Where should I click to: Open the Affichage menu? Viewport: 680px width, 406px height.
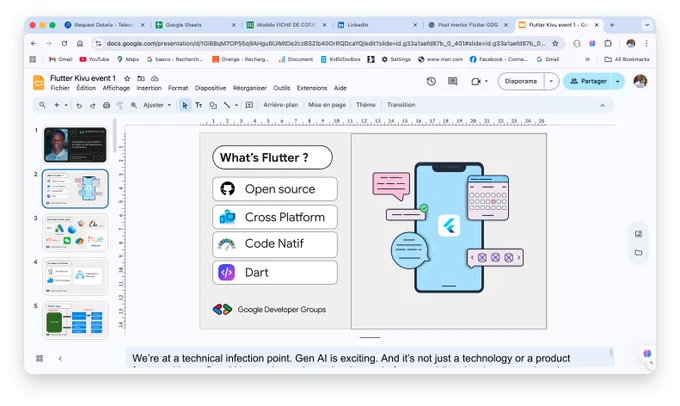tap(116, 88)
